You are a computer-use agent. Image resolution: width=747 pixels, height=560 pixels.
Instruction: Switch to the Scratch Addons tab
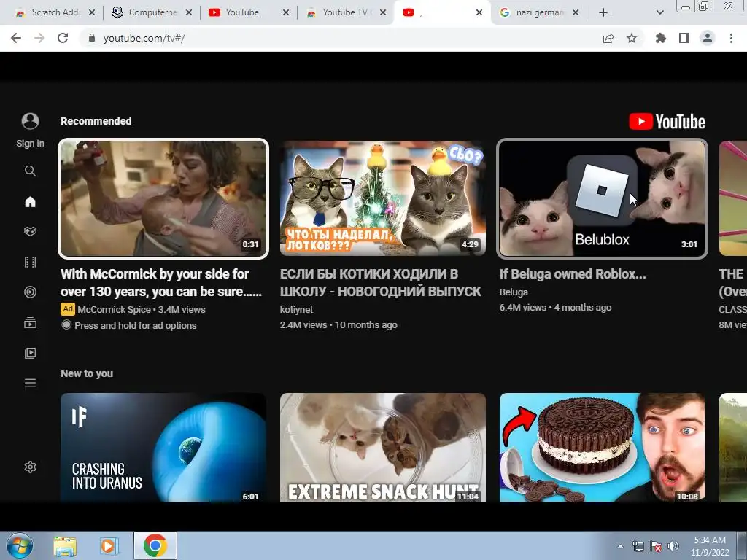click(55, 12)
